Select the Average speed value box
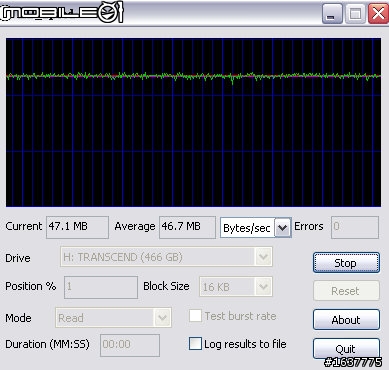389x370 pixels. point(187,227)
